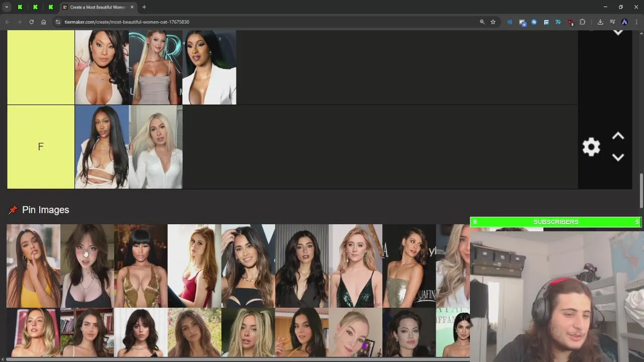This screenshot has width=644, height=362.
Task: Pick pool image of woman in red dress
Action: click(x=194, y=265)
